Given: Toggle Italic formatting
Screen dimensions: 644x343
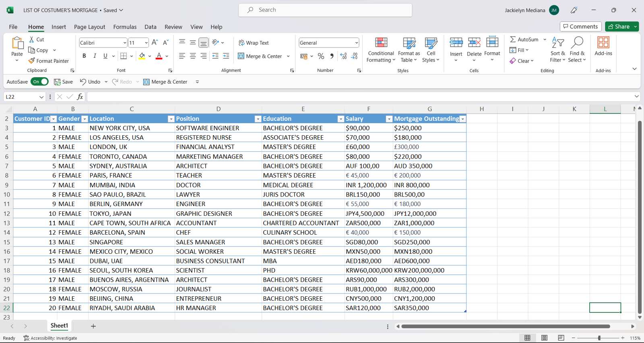Looking at the screenshot, I should [x=95, y=56].
